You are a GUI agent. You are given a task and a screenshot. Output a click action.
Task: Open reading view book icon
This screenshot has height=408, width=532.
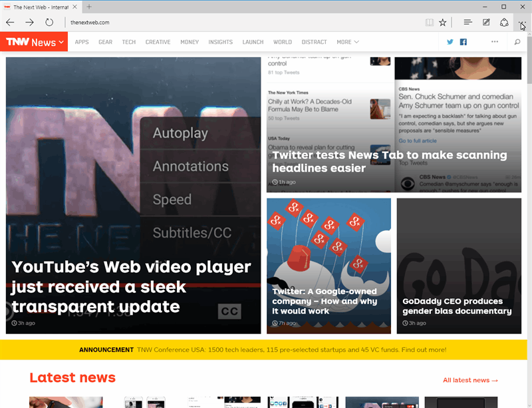click(x=429, y=23)
